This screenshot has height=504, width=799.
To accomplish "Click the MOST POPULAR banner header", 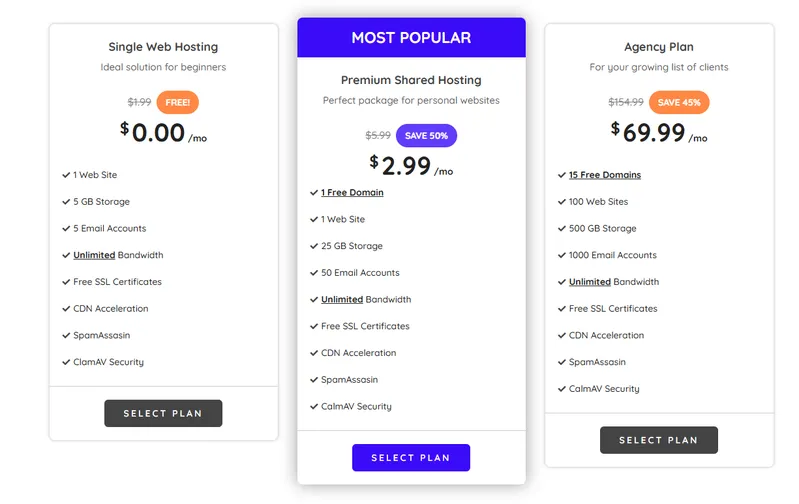I will (411, 38).
